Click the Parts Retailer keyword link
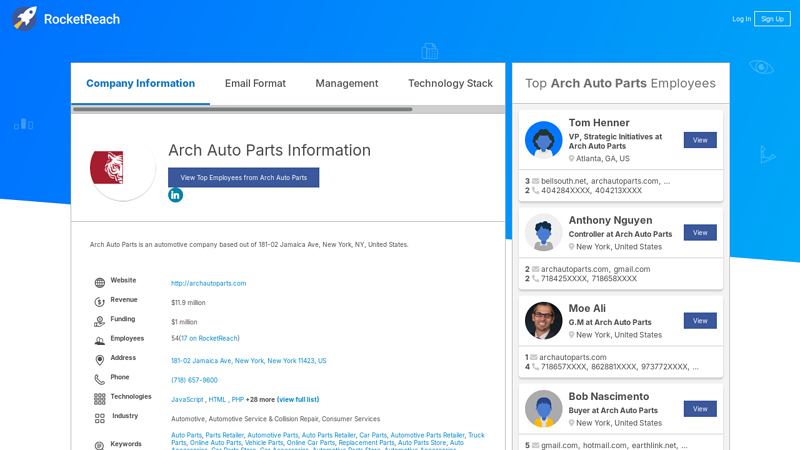The image size is (800, 450). coord(224,435)
